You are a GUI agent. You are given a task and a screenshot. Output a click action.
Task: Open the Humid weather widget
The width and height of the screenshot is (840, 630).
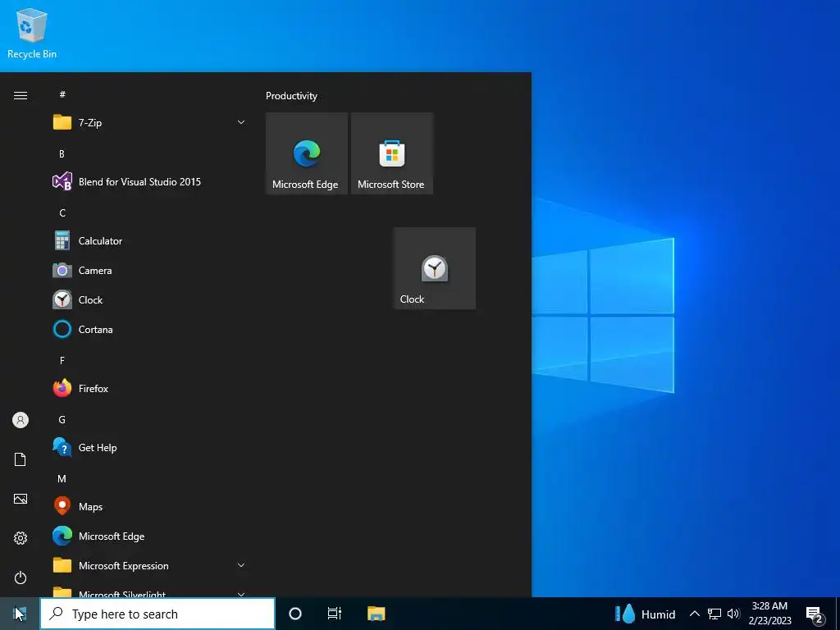[x=646, y=614]
